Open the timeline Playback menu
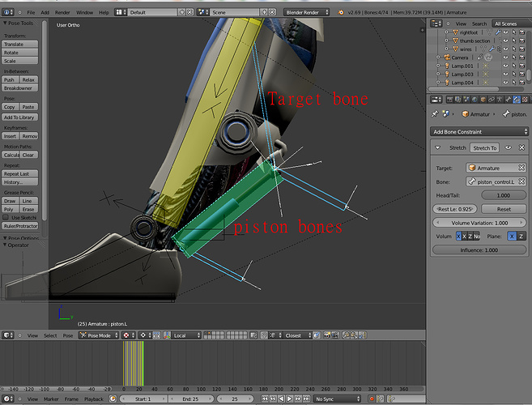The image size is (532, 405). (x=94, y=399)
